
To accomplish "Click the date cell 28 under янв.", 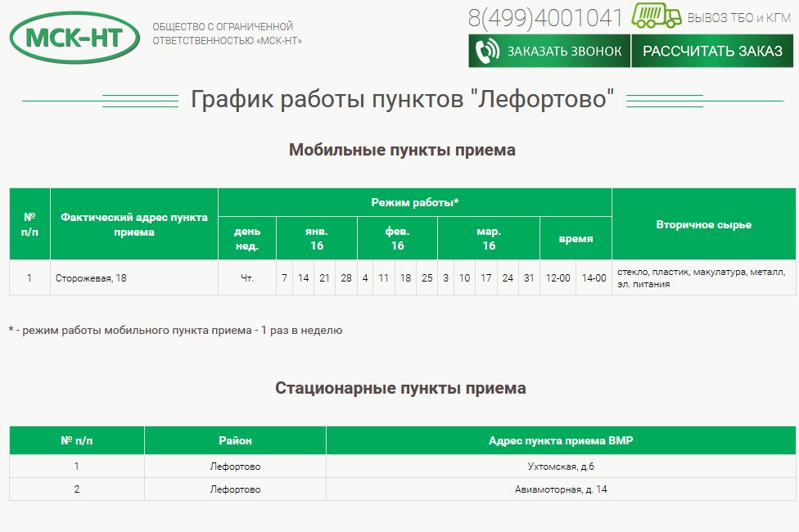I will point(346,277).
